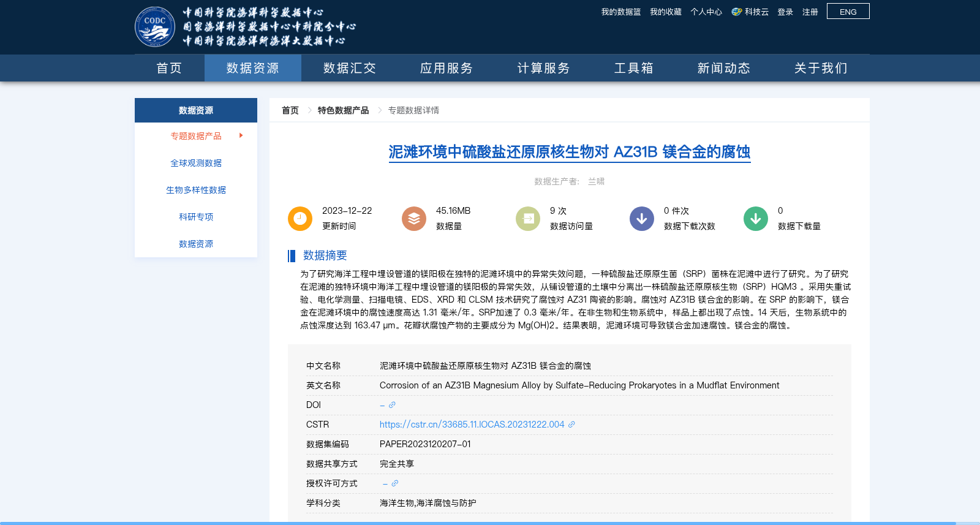Viewport: 980px width, 525px height.
Task: Click the dataset code PAPER2023120207-01
Action: tap(425, 444)
